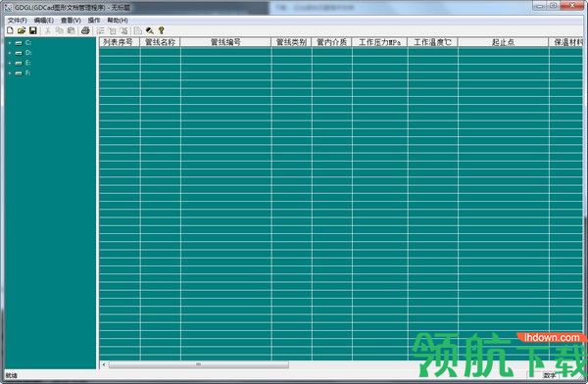This screenshot has height=384, width=588.
Task: Select the C: label in tree
Action: click(x=28, y=43)
